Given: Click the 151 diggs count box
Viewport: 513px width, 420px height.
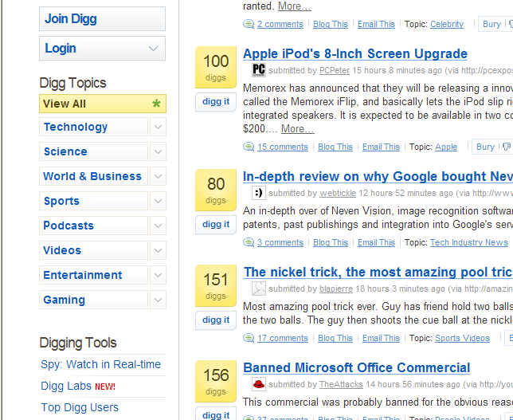Looking at the screenshot, I should tap(216, 285).
